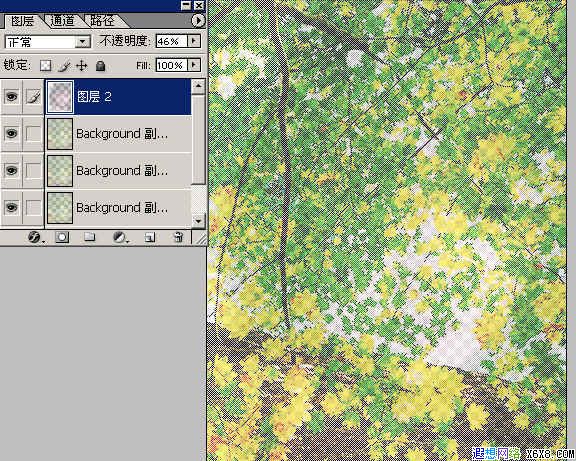576x461 pixels.
Task: Hide the first Background 副 layer
Action: pos(11,133)
